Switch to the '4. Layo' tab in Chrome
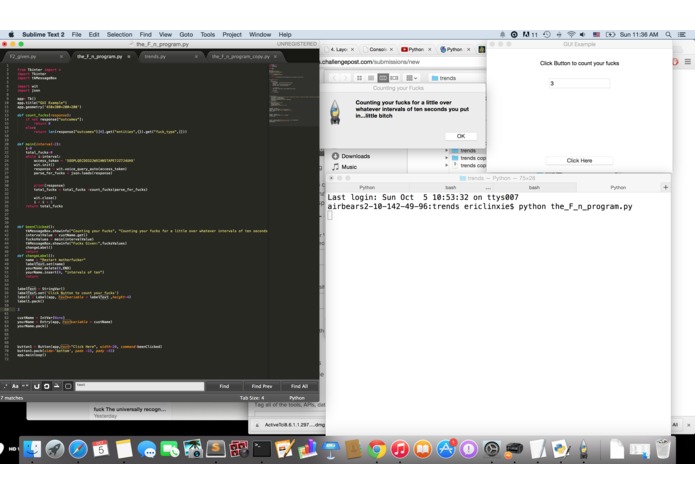Screen dimensions: 695x494 340,49
